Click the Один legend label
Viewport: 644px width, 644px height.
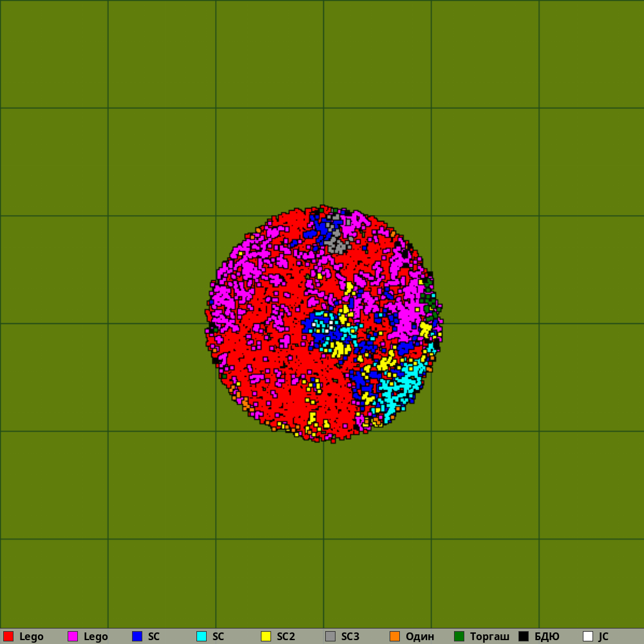coord(420,636)
